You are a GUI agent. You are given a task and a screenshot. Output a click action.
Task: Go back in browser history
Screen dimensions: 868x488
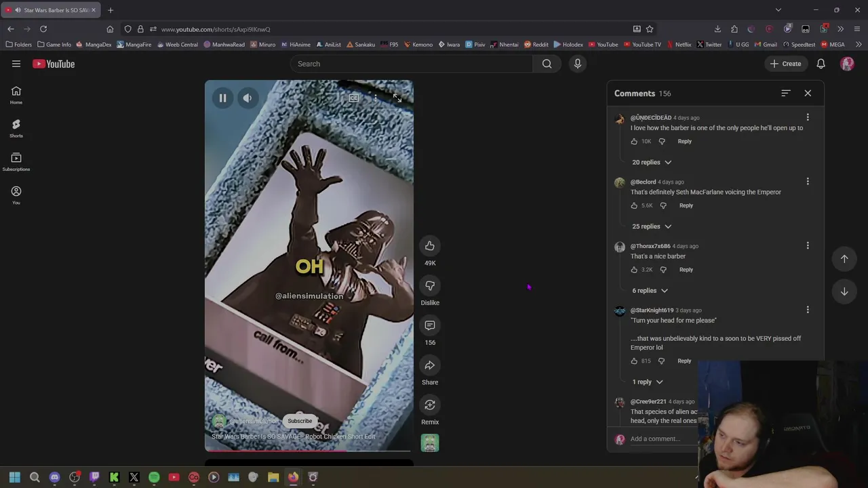point(11,29)
